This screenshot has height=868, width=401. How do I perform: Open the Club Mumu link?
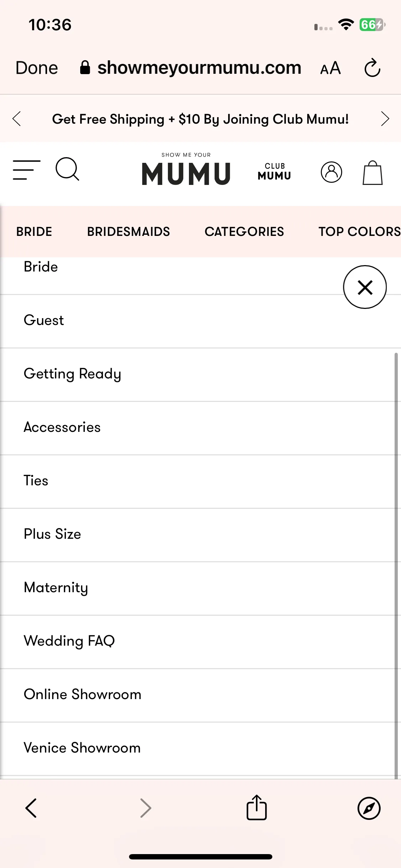pyautogui.click(x=274, y=171)
